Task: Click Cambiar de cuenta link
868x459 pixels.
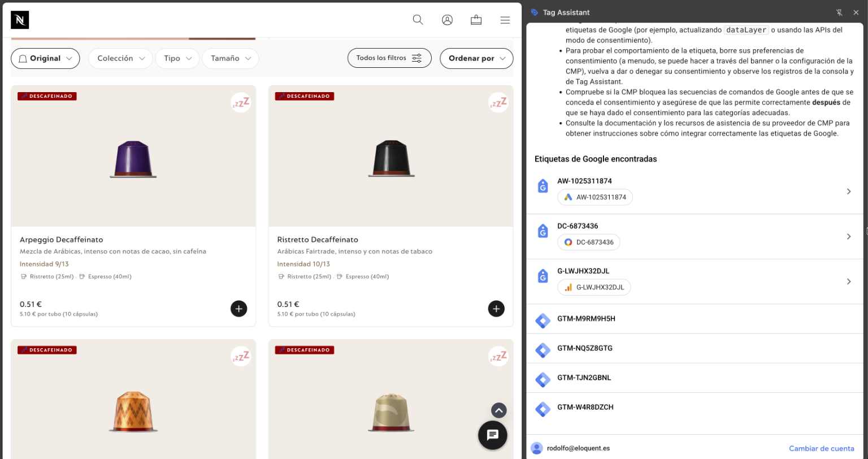Action: [x=822, y=448]
